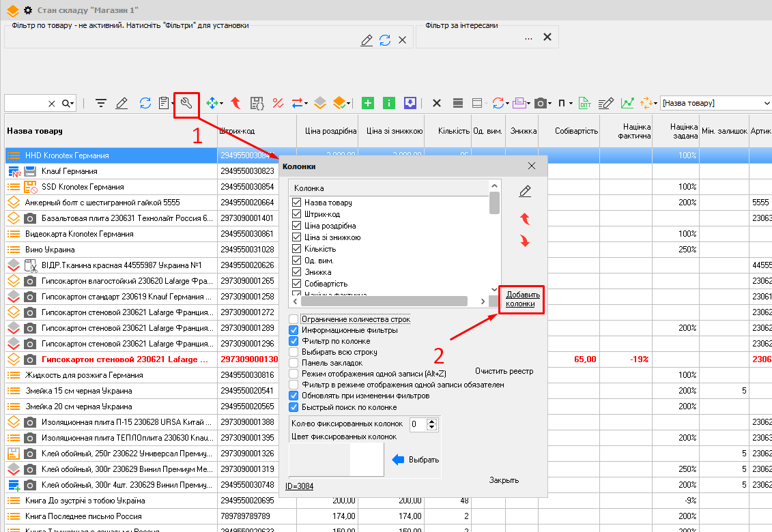Click the green info icon in toolbar
772x532 pixels.
coord(389,103)
